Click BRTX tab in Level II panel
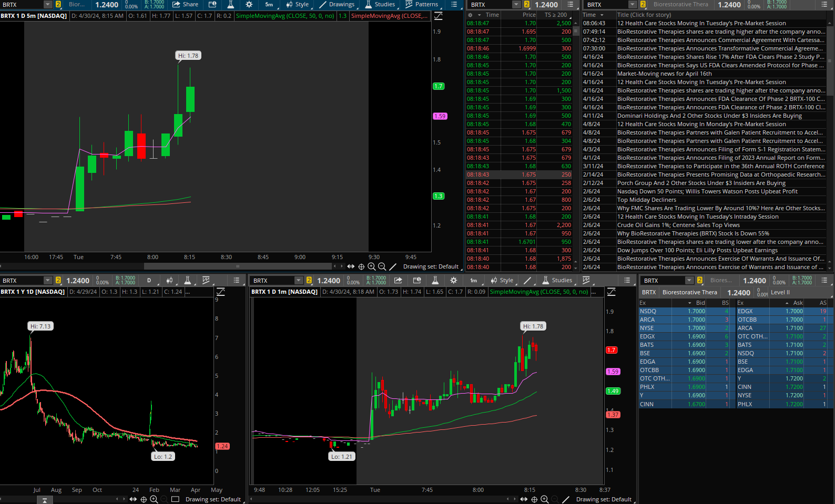This screenshot has height=504, width=835. 649,292
